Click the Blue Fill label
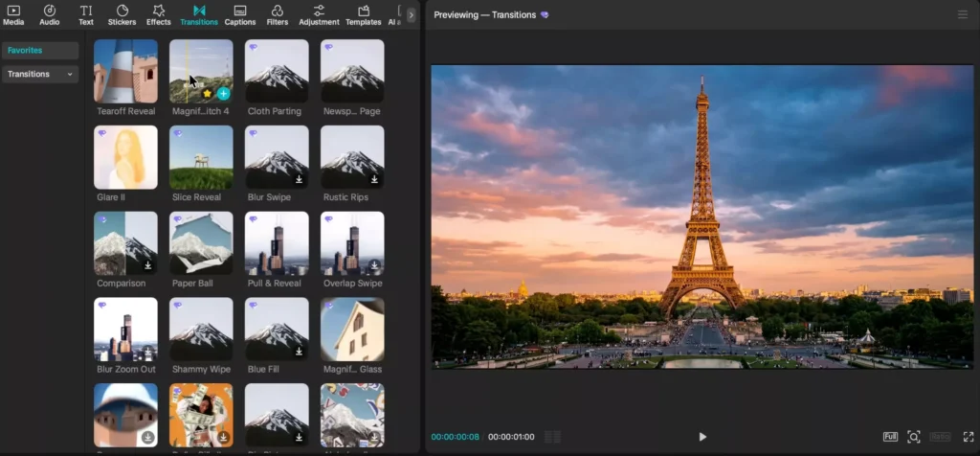This screenshot has height=456, width=980. [263, 370]
